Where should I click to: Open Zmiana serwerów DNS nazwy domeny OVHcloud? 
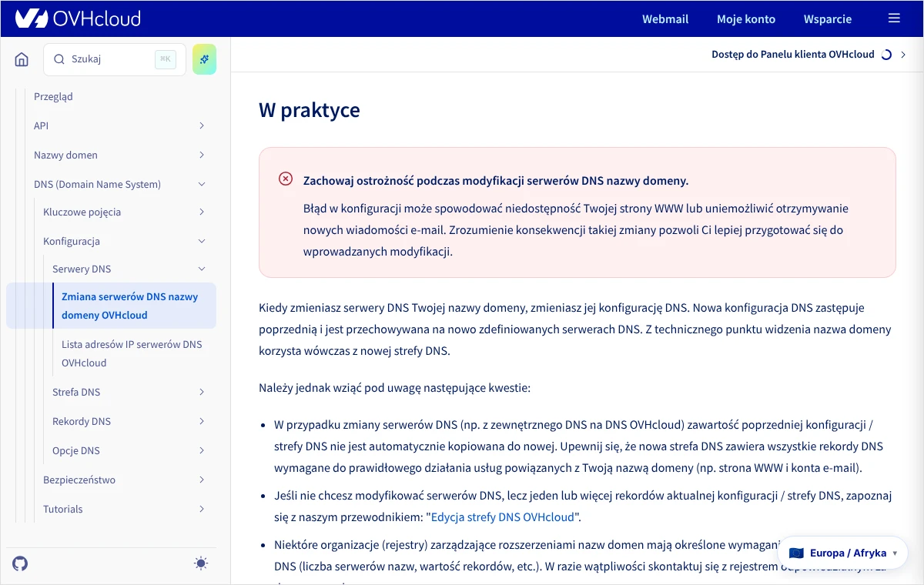[x=129, y=306]
